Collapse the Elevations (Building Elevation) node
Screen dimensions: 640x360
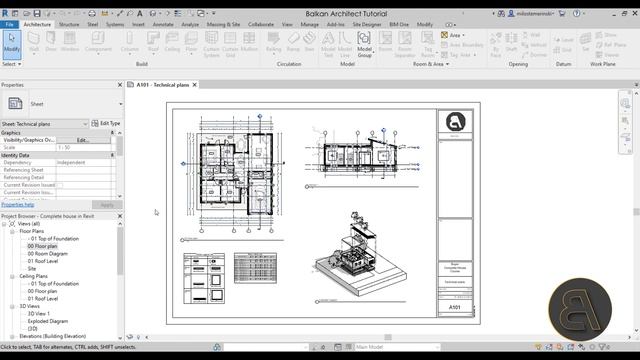pos(12,337)
